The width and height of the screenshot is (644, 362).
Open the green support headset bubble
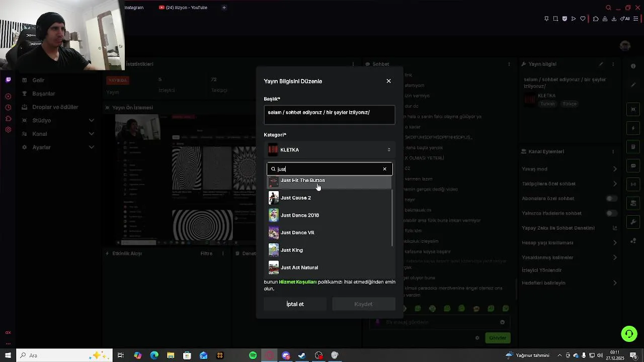pos(628,333)
